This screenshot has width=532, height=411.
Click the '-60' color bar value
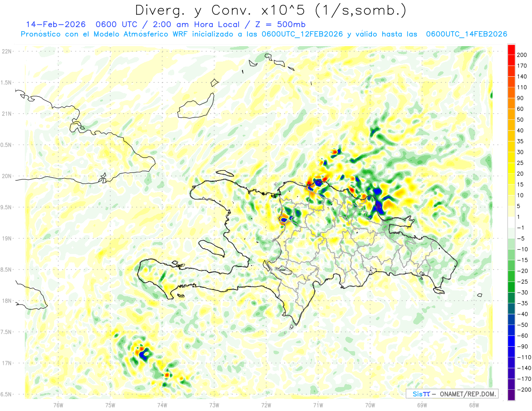pos(522,336)
